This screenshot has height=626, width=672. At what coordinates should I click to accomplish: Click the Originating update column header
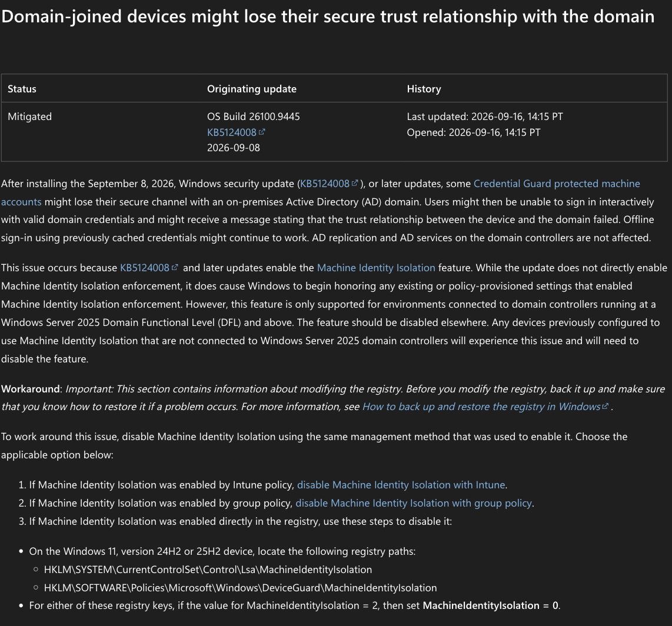[x=252, y=89]
